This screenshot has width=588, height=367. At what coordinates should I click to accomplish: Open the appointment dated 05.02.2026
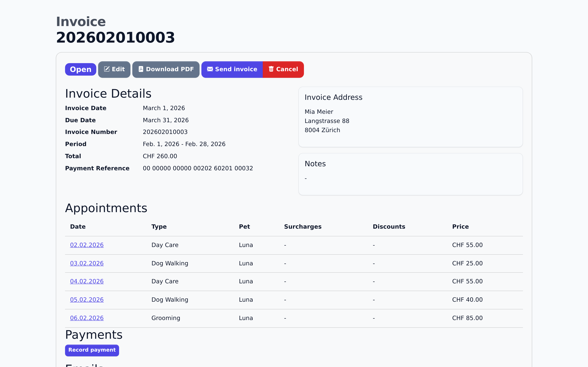tap(87, 299)
